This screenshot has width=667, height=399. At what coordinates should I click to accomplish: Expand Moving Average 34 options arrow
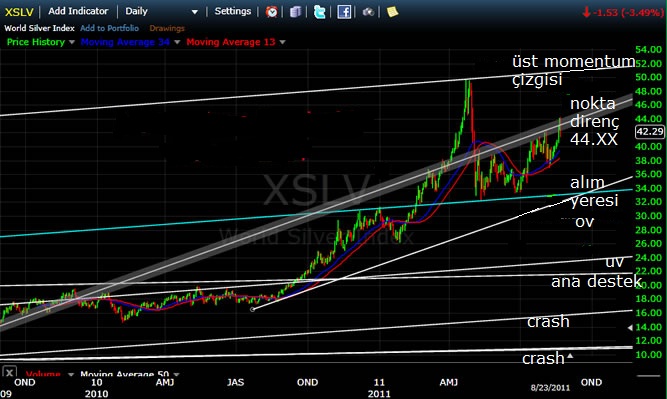click(177, 42)
